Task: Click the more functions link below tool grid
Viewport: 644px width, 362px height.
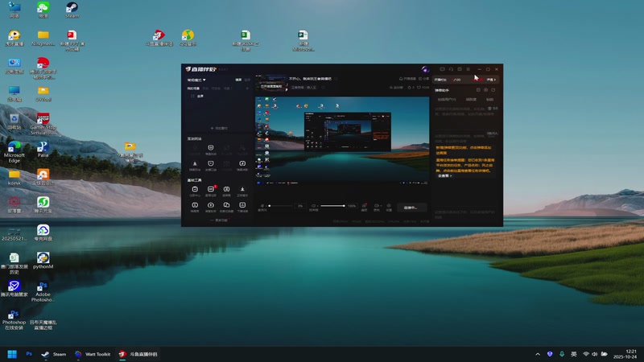Action: 219,220
